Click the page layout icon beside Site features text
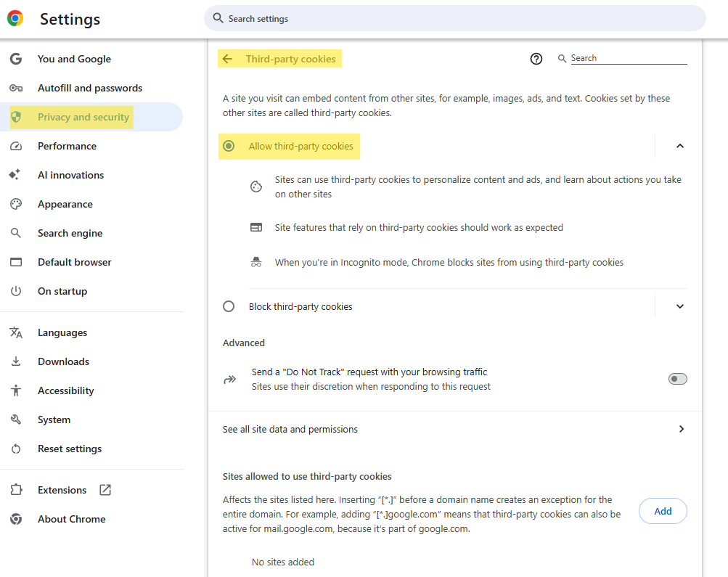728x577 pixels. (256, 227)
